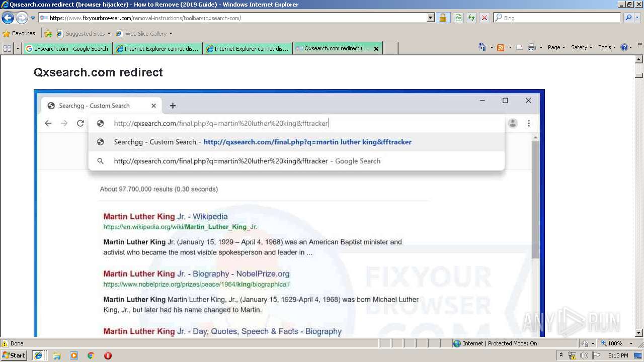The height and width of the screenshot is (362, 644).
Task: Stop loading with the red X icon
Action: pos(485,18)
